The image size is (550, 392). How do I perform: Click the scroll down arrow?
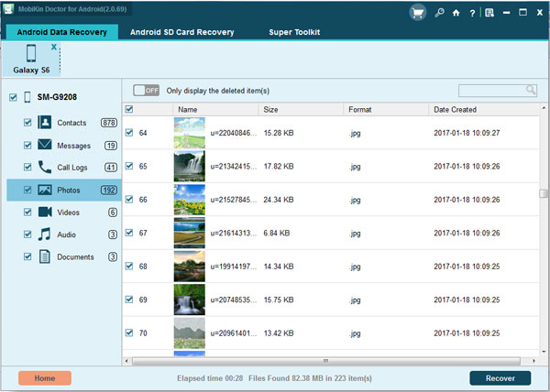pos(544,352)
